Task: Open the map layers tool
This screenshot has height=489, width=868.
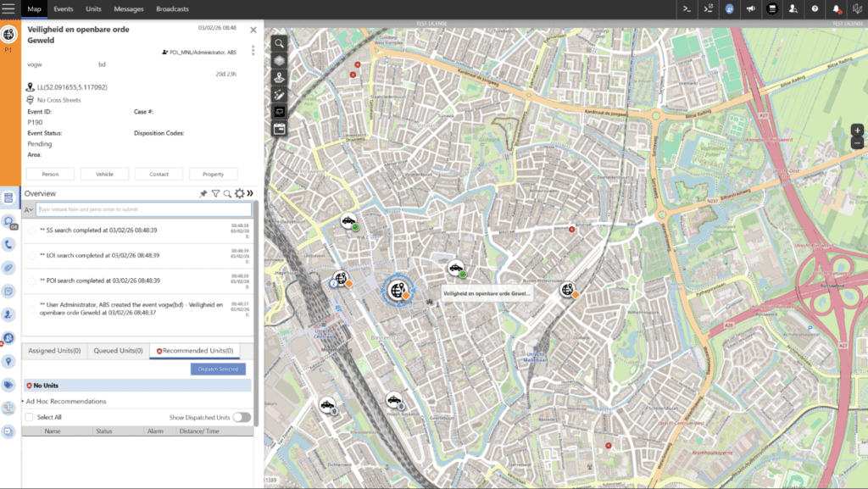Action: point(280,60)
